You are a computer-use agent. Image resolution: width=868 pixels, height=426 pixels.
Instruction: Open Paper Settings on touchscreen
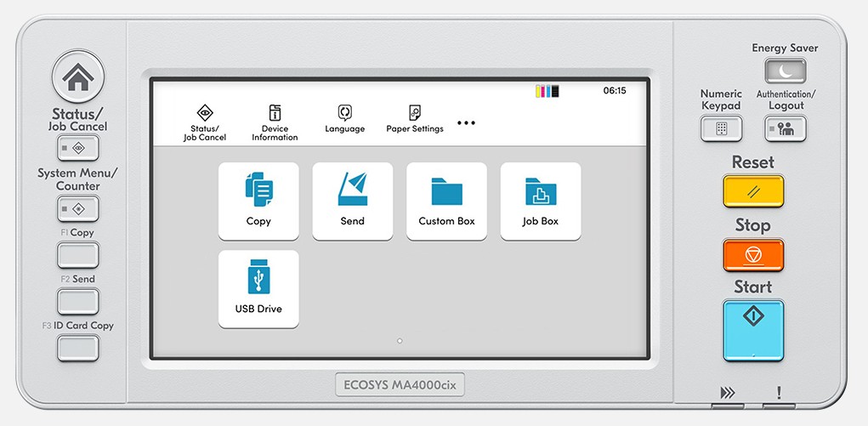pos(415,119)
